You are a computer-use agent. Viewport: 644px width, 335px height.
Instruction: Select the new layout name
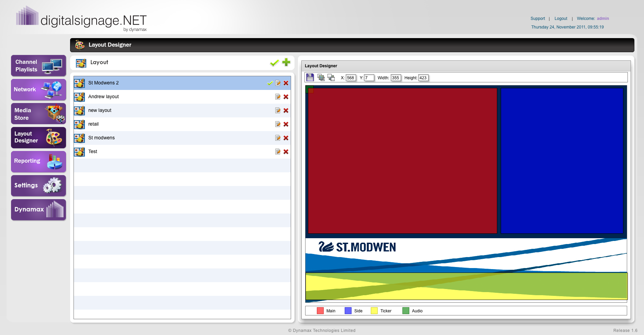coord(100,110)
